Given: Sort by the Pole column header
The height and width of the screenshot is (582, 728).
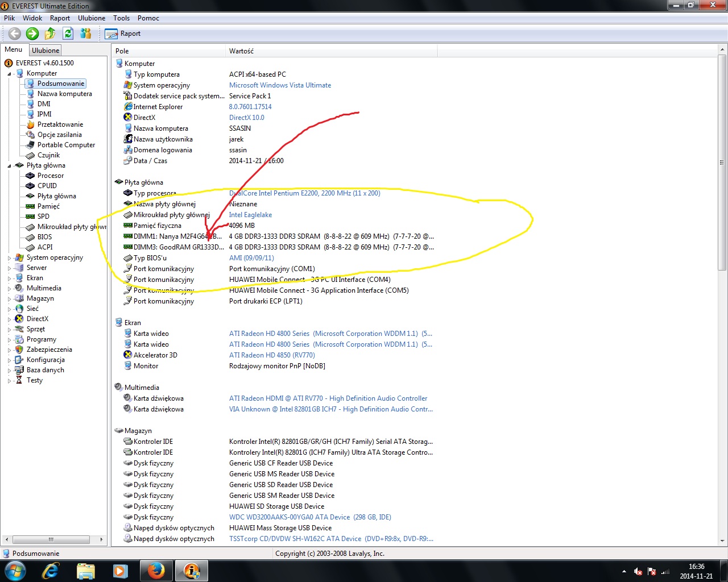Looking at the screenshot, I should tap(169, 51).
